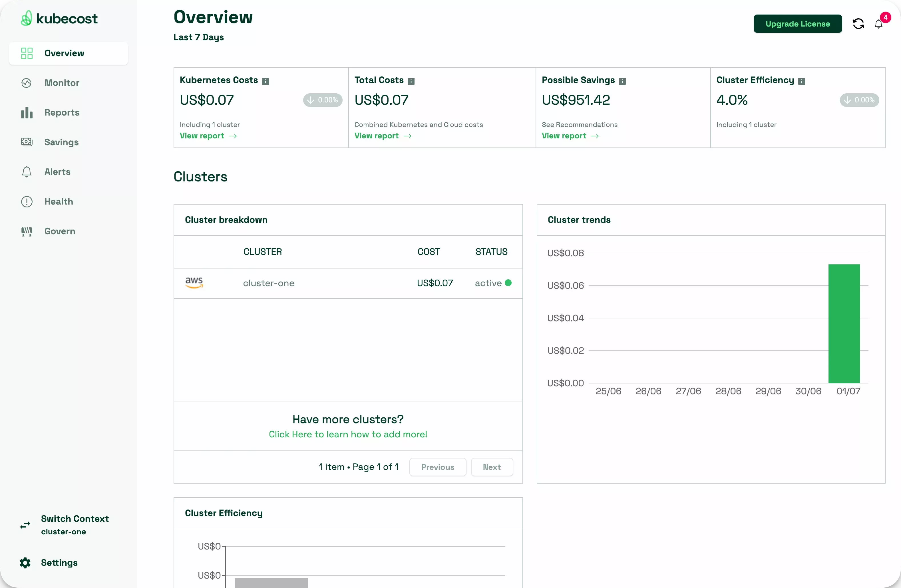Navigate to the Savings page
The width and height of the screenshot is (901, 588).
61,142
